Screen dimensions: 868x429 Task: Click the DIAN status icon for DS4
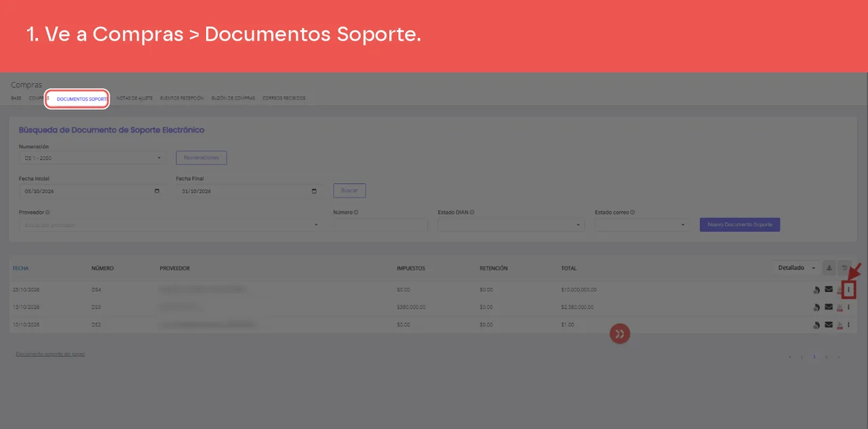(x=816, y=290)
